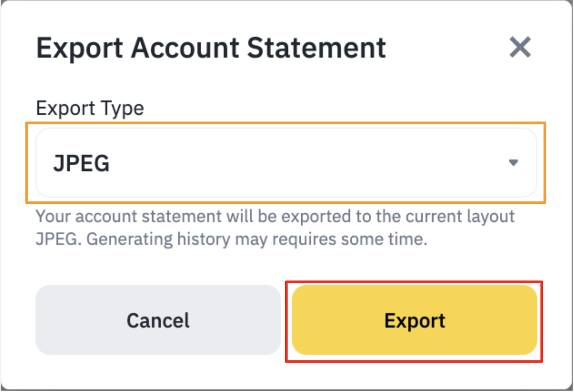Click the Export Type label

coord(90,108)
